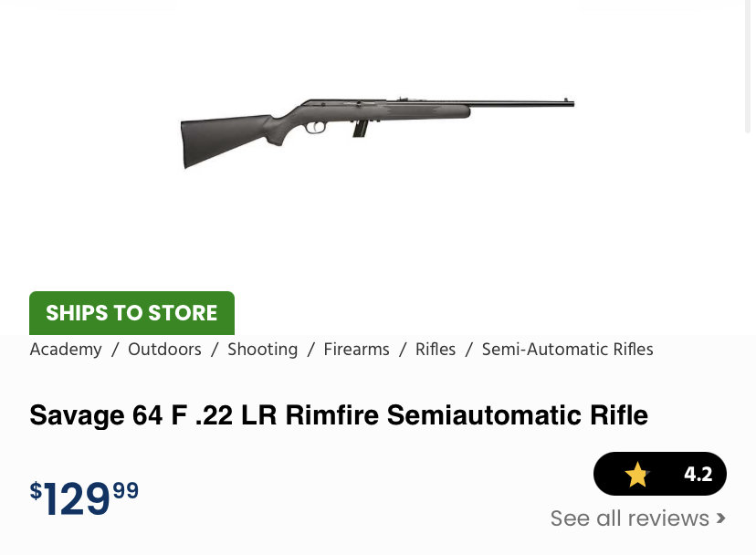
Task: Click the rifle's black synthetic stock
Action: 226,138
